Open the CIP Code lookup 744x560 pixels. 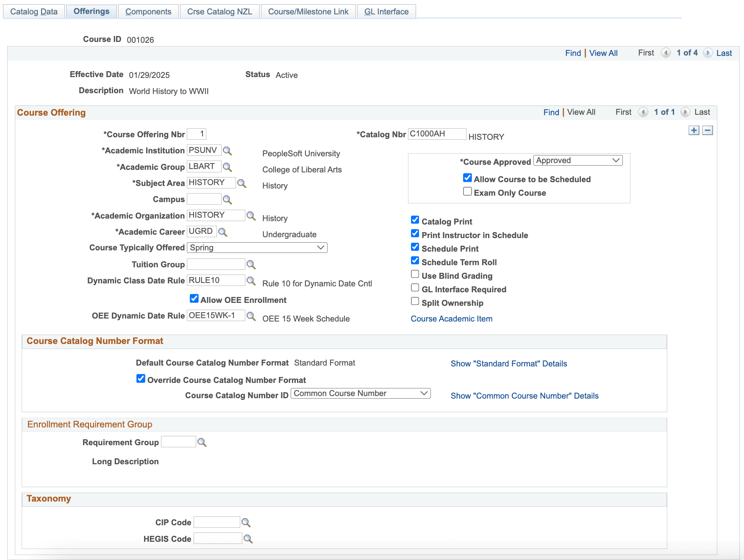coord(246,522)
